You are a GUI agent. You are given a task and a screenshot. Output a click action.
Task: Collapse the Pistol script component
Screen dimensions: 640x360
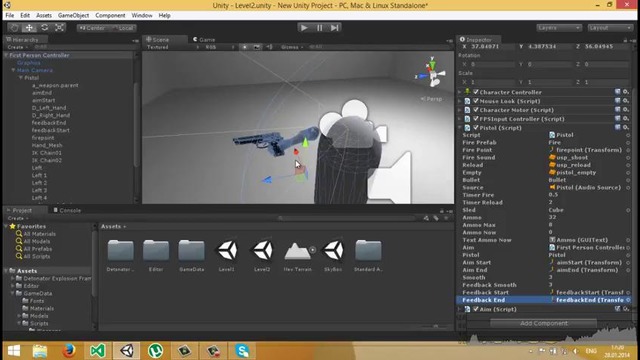[x=460, y=128]
